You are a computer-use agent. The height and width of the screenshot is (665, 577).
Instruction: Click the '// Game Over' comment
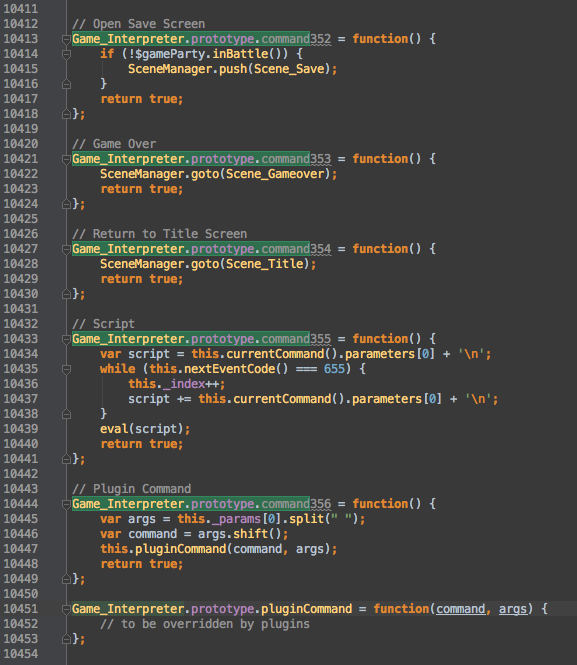114,144
